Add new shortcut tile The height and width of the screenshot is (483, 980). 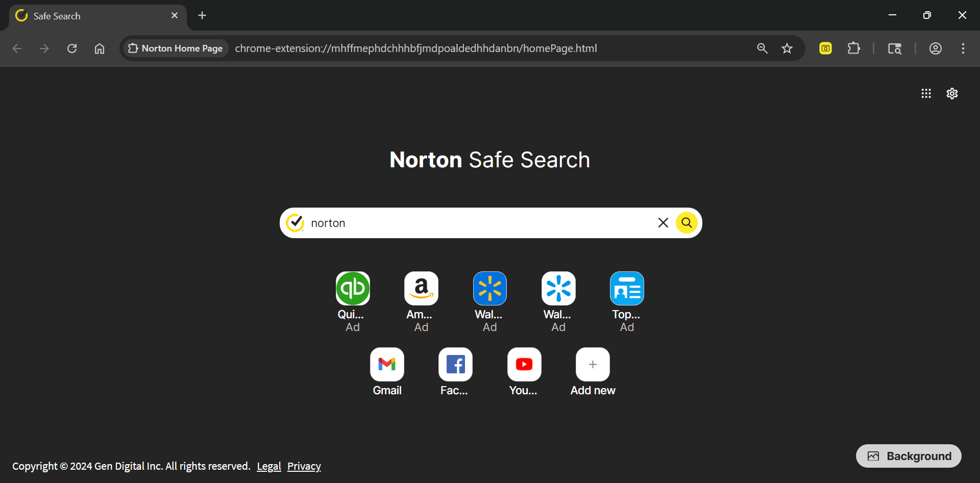coord(593,365)
